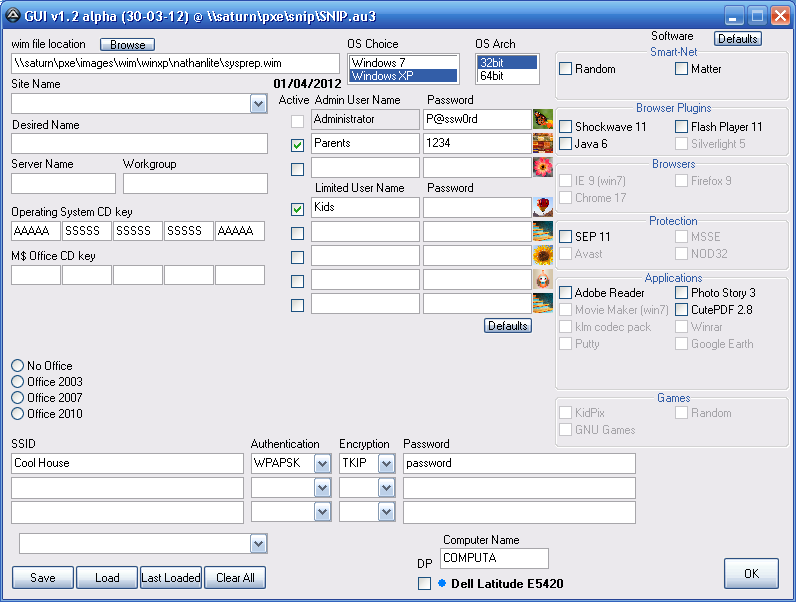Open the second row Authentication dropdown

(322, 488)
